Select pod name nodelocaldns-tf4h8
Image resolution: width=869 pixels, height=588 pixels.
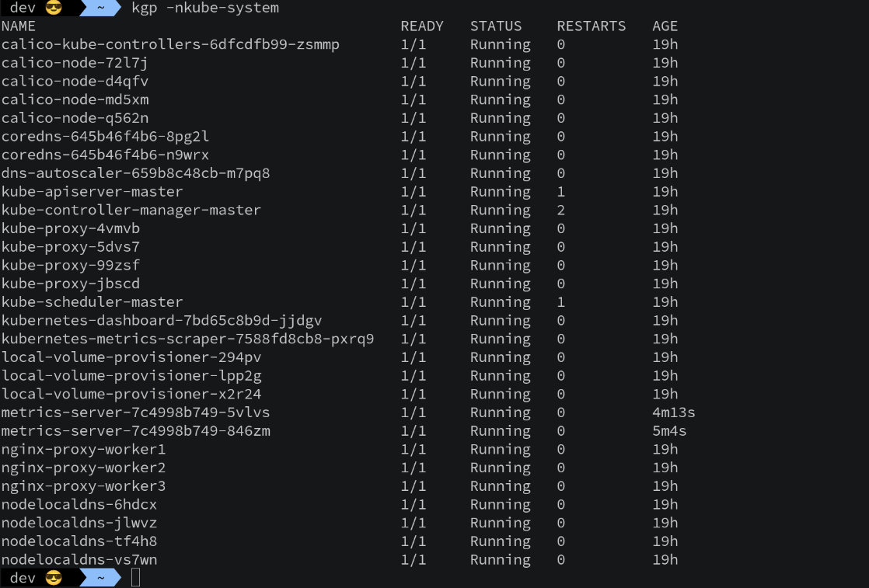[x=79, y=541]
